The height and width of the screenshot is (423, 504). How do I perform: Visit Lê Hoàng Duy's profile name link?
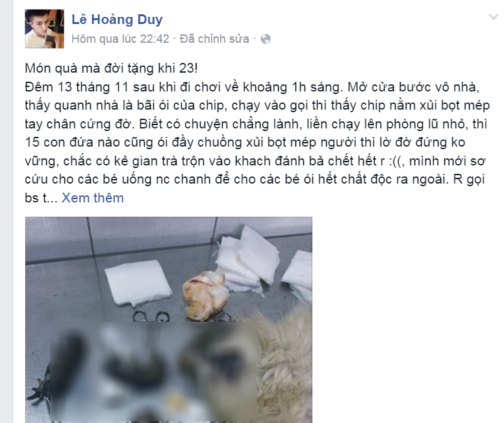pos(117,19)
